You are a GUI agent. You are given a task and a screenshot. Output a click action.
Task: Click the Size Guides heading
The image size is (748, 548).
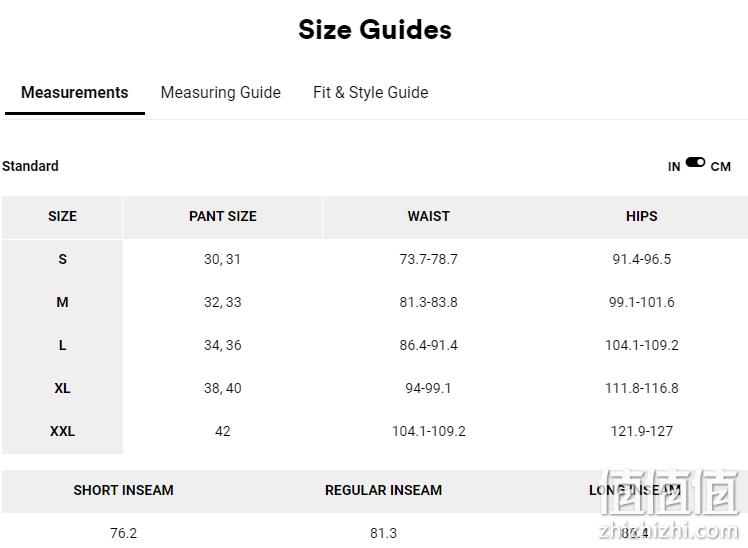[x=375, y=30]
